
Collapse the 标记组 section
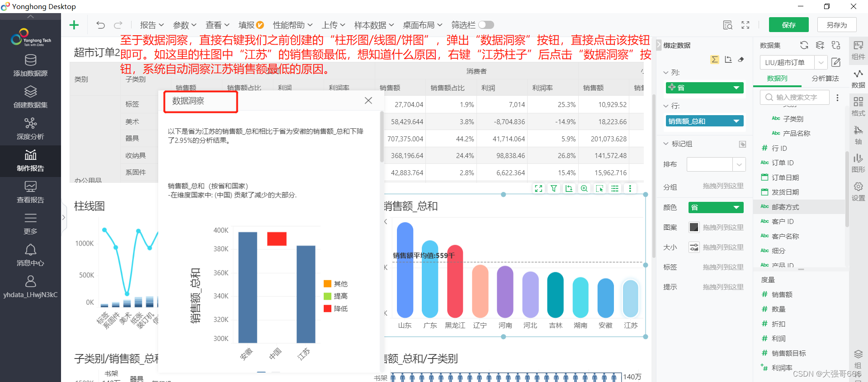point(666,144)
